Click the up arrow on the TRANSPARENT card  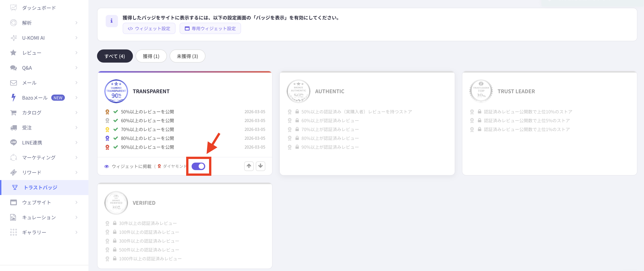coord(249,166)
